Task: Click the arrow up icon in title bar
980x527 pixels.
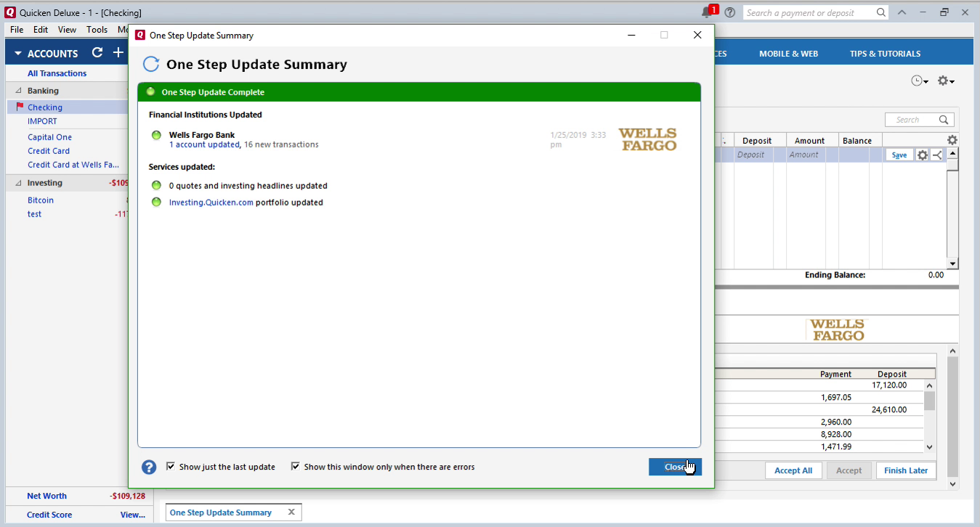Action: pos(902,12)
